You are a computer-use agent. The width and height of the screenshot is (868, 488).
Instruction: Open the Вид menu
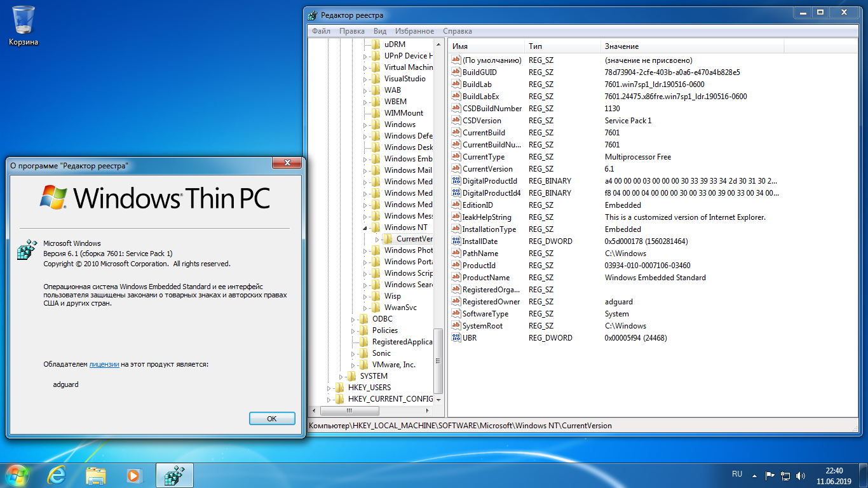tap(380, 31)
